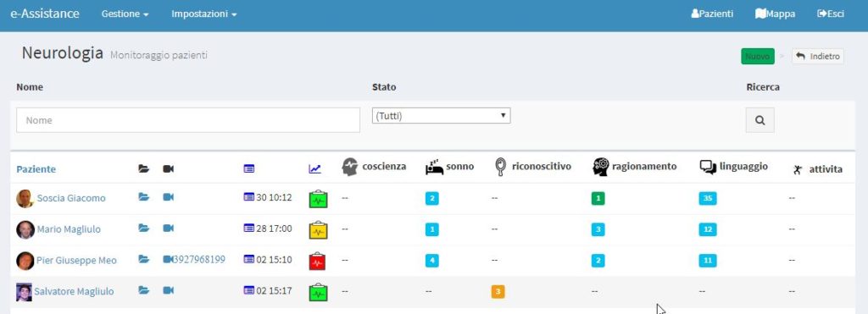Image resolution: width=868 pixels, height=314 pixels.
Task: Click video camera icon for Pier Giuseppe Meo
Action: 168,259
